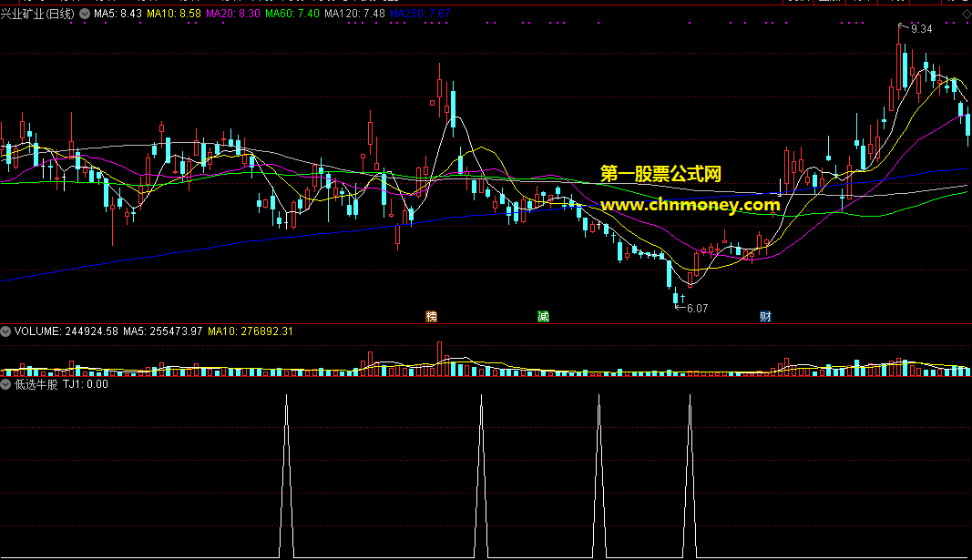Select the MA5: 8.43 indicator label
Screen dimensions: 972x560
tap(118, 15)
